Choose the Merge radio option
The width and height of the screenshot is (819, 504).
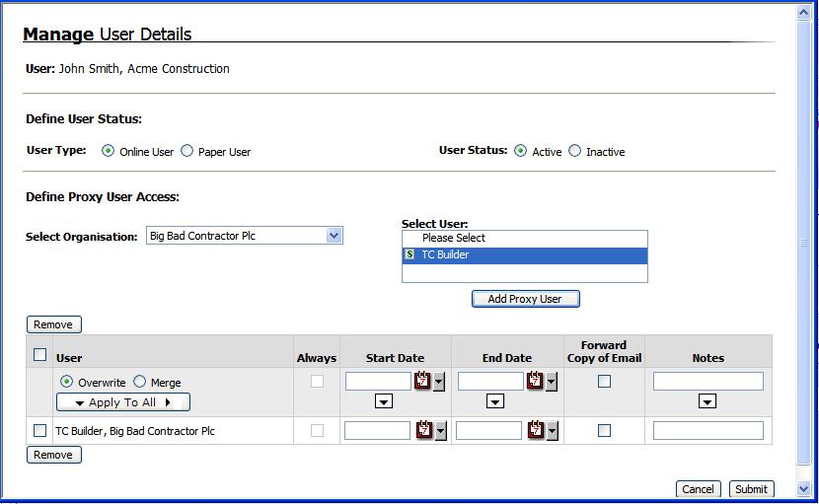[139, 382]
